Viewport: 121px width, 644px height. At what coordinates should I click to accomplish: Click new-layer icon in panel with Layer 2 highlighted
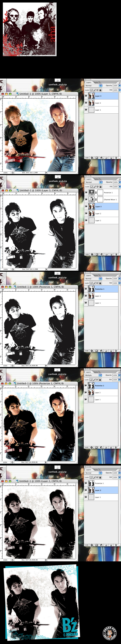[111, 545]
